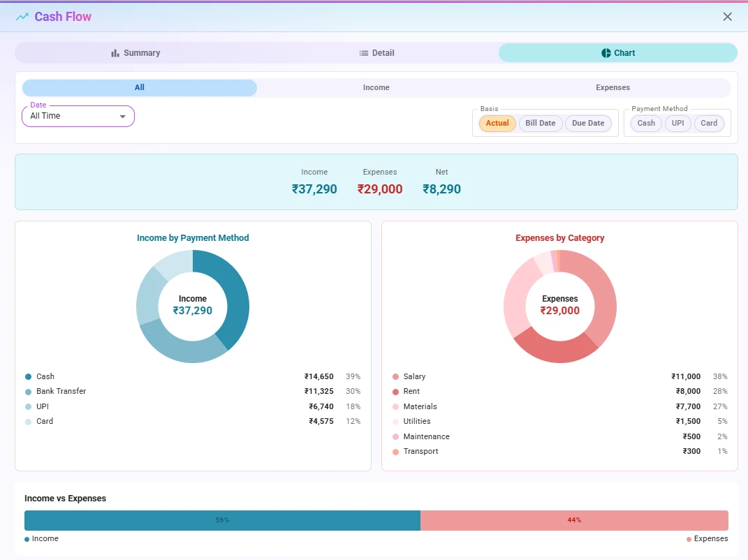
Task: Click the ₹4,575 Card amount
Action: [321, 422]
